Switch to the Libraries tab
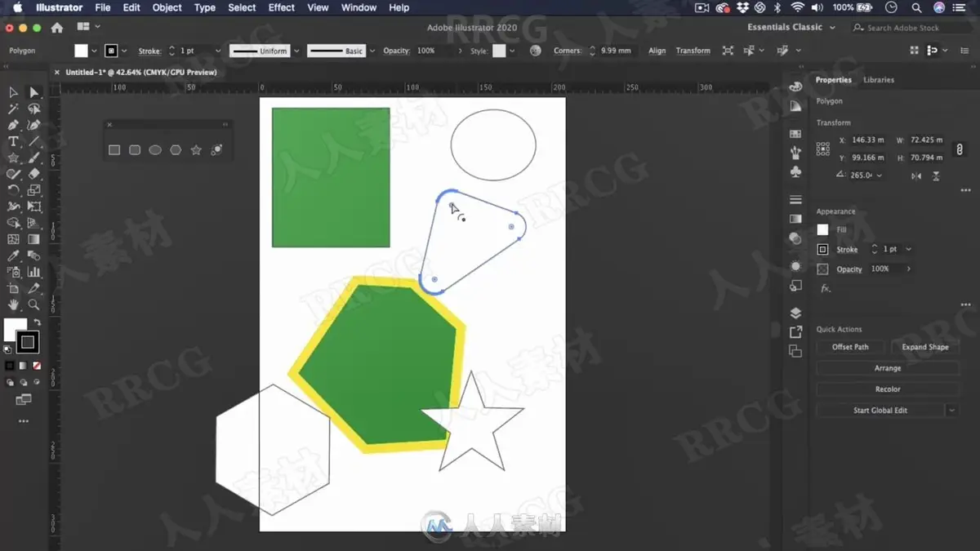The height and width of the screenshot is (551, 980). click(x=879, y=80)
